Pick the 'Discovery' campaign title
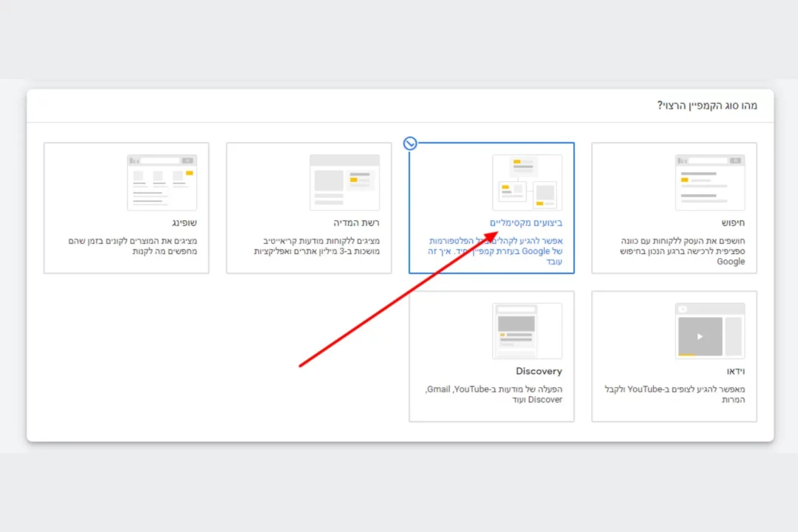798x532 pixels. coord(539,371)
